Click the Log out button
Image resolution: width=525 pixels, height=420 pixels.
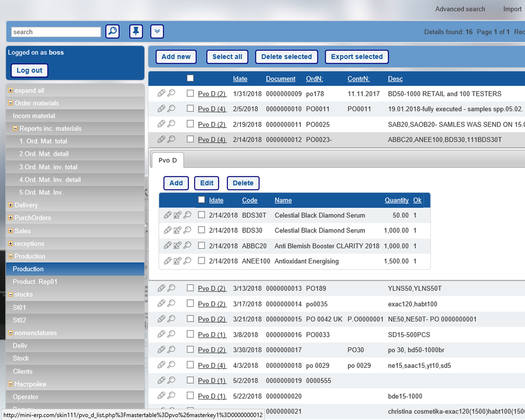click(x=29, y=71)
